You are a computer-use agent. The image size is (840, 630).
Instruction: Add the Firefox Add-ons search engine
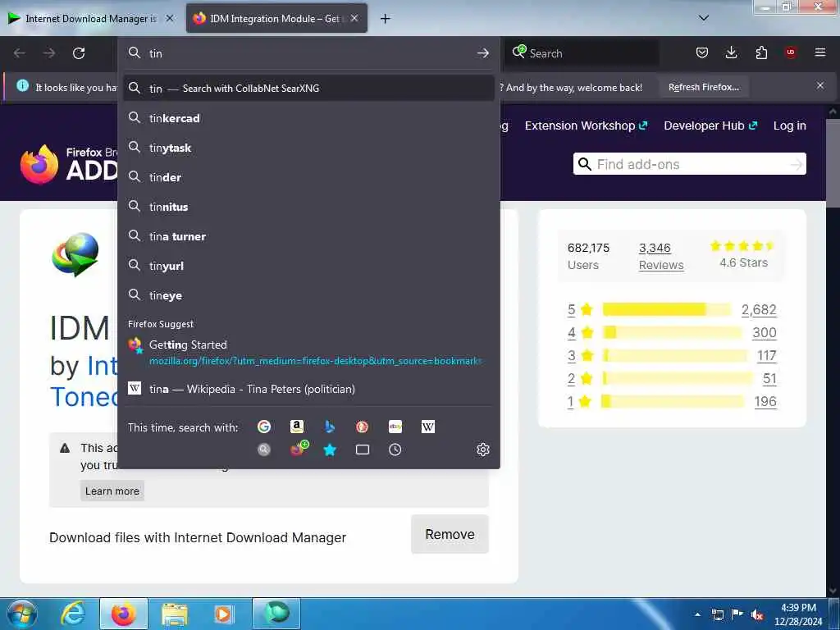tap(299, 449)
